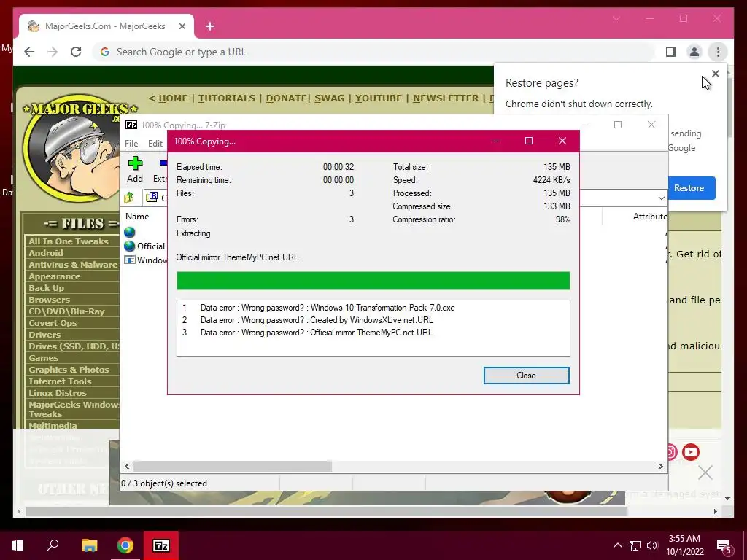Image resolution: width=747 pixels, height=560 pixels.
Task: Open Back Up category link
Action: coord(46,288)
